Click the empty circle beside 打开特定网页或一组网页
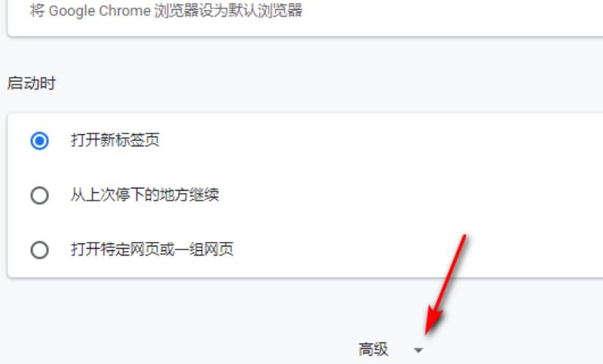 pyautogui.click(x=39, y=250)
